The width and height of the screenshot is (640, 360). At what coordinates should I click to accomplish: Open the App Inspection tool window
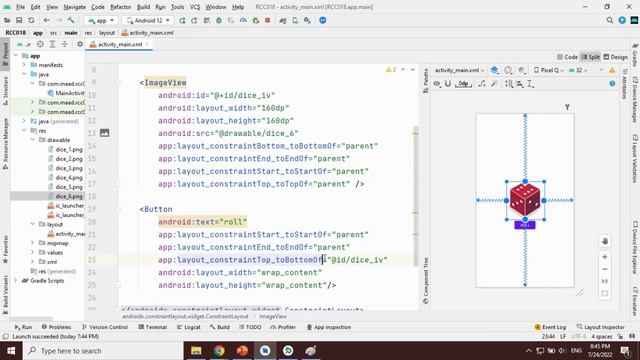329,327
